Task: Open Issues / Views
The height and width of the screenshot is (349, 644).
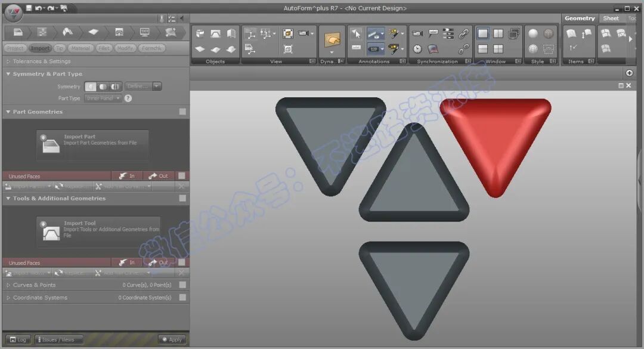Action: point(58,339)
